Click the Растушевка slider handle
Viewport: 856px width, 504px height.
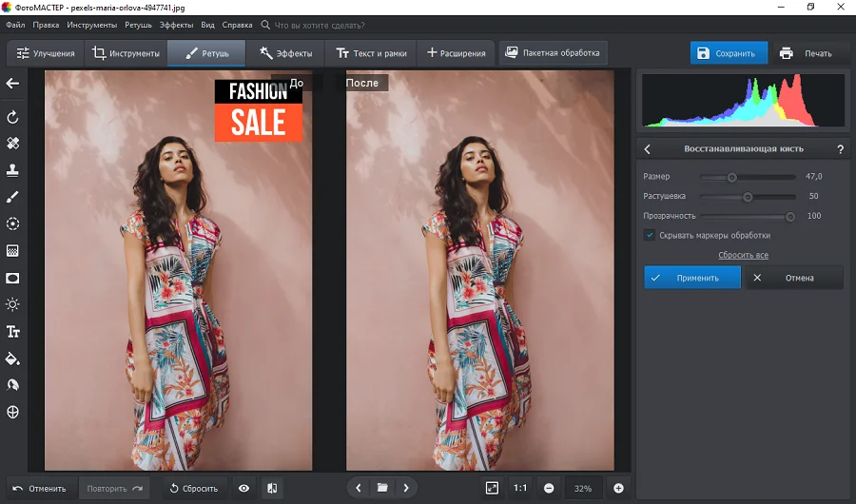click(x=748, y=197)
